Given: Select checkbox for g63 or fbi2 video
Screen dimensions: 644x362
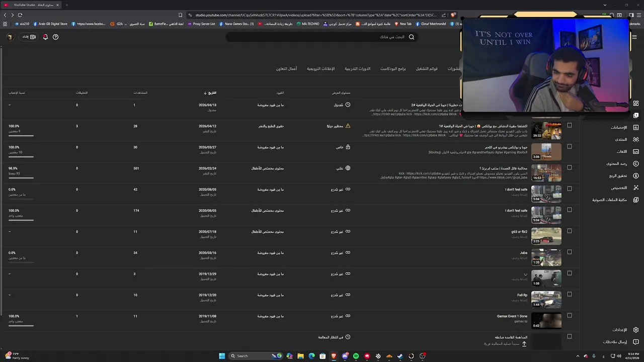Looking at the screenshot, I should (569, 231).
